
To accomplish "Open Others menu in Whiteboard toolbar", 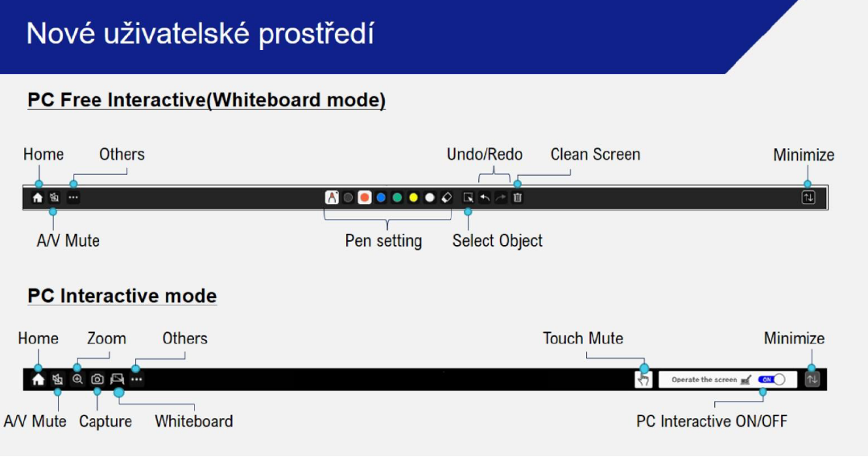I will [x=73, y=197].
